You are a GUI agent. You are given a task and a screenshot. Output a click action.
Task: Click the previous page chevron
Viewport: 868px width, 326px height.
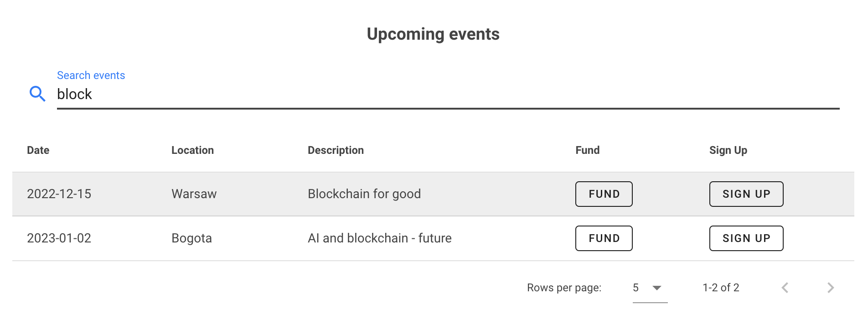[785, 288]
